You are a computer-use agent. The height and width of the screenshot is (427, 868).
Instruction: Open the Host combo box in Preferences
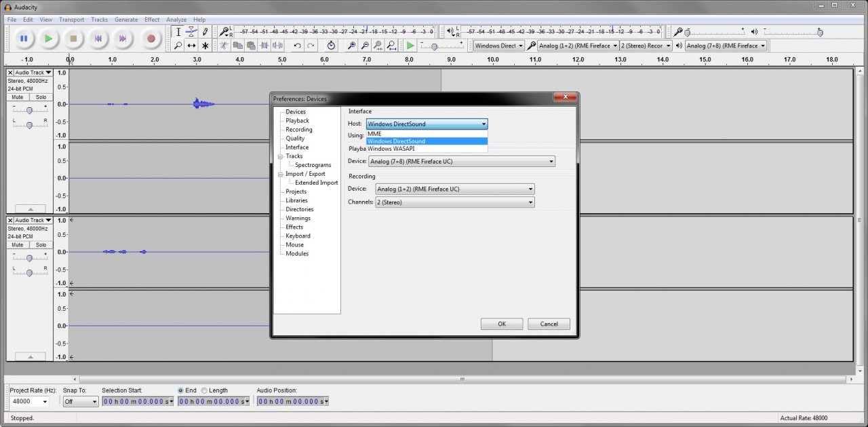427,124
